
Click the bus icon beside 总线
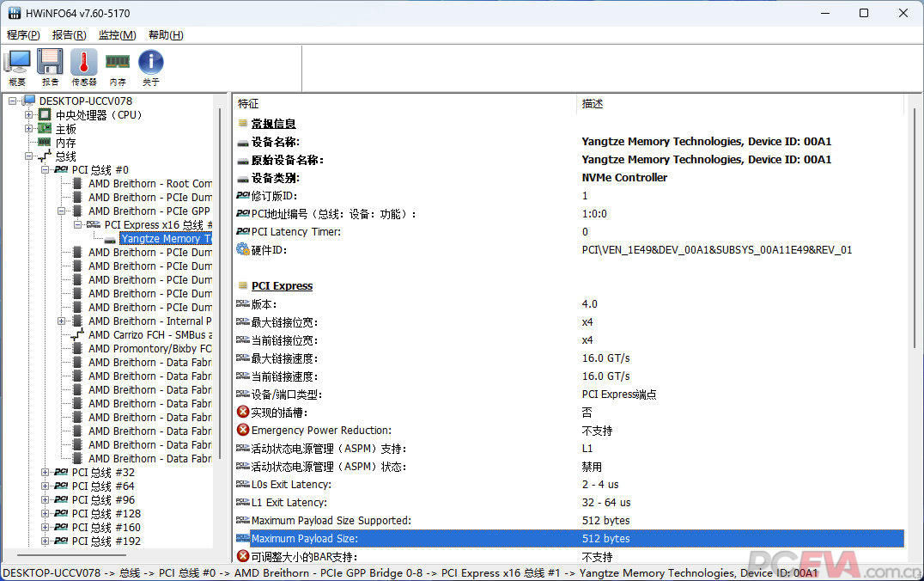pos(45,156)
